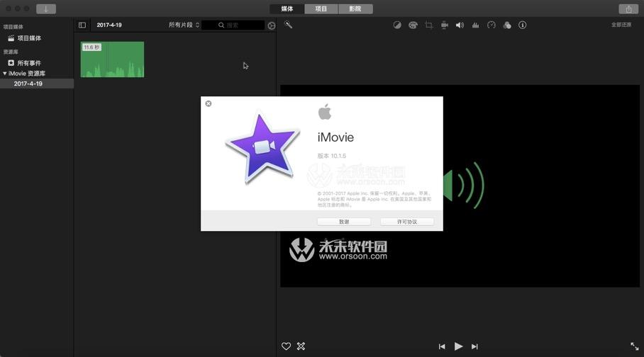Select the green 11.6 秒 audio clip thumbnail
The image size is (644, 357).
pos(112,59)
